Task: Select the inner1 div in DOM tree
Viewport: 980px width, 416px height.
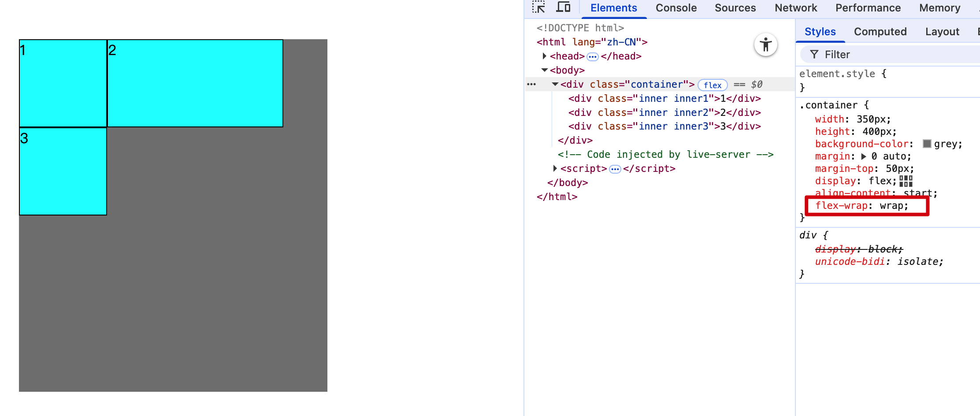Action: [x=664, y=98]
